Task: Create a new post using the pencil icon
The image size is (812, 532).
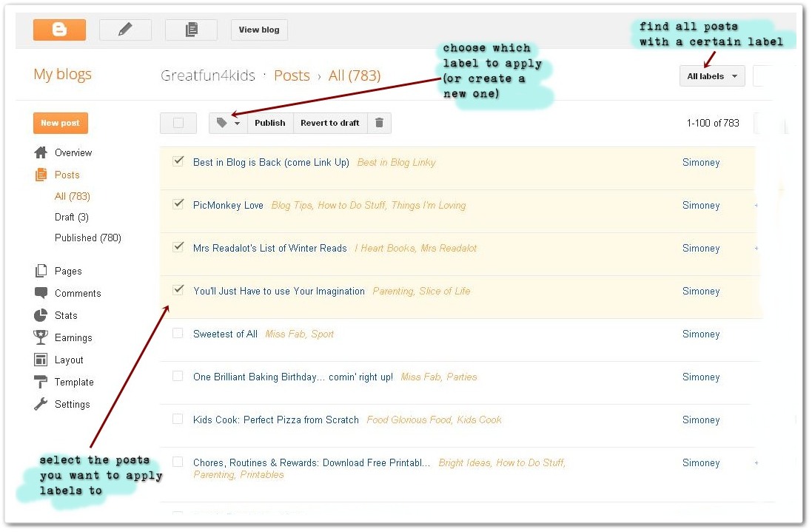Action: click(x=125, y=30)
